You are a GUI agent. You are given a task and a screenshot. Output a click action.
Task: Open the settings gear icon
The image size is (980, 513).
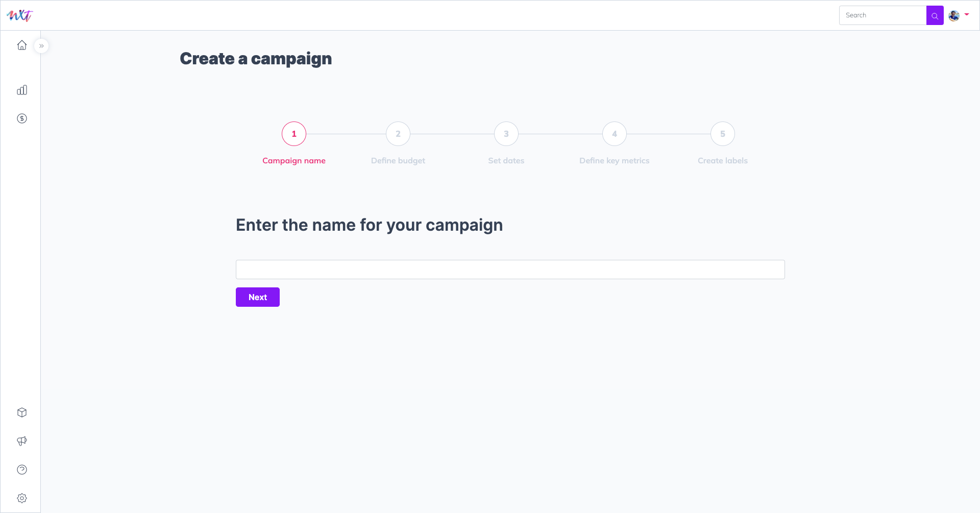(22, 498)
